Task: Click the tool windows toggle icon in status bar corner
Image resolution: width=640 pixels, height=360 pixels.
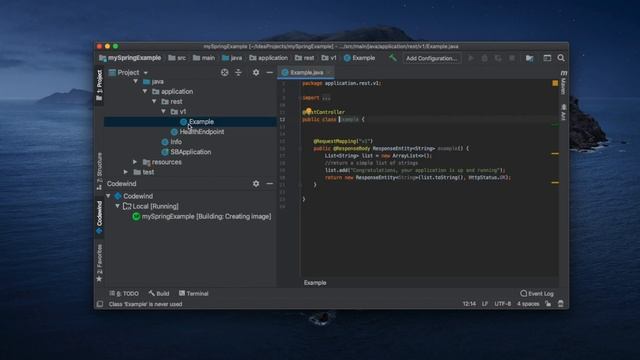Action: [x=100, y=304]
